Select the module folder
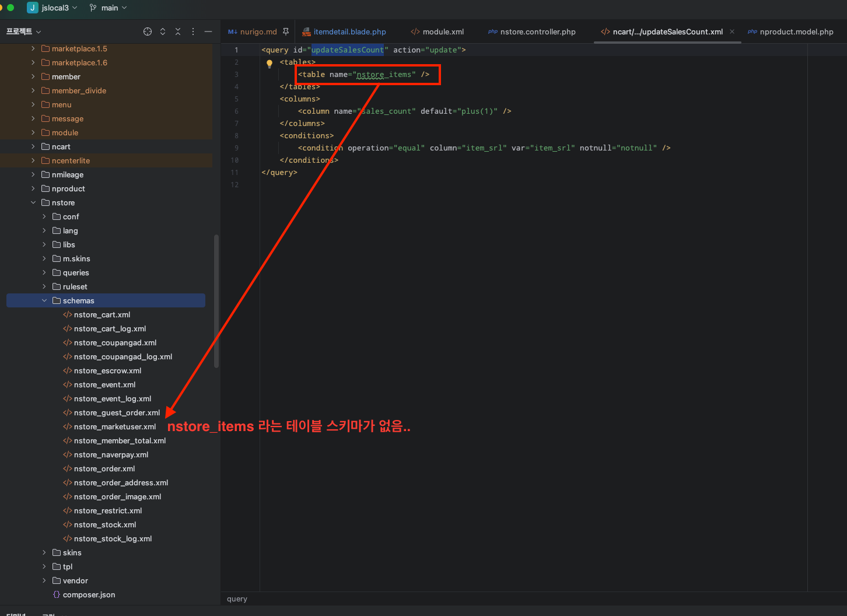 pos(60,132)
